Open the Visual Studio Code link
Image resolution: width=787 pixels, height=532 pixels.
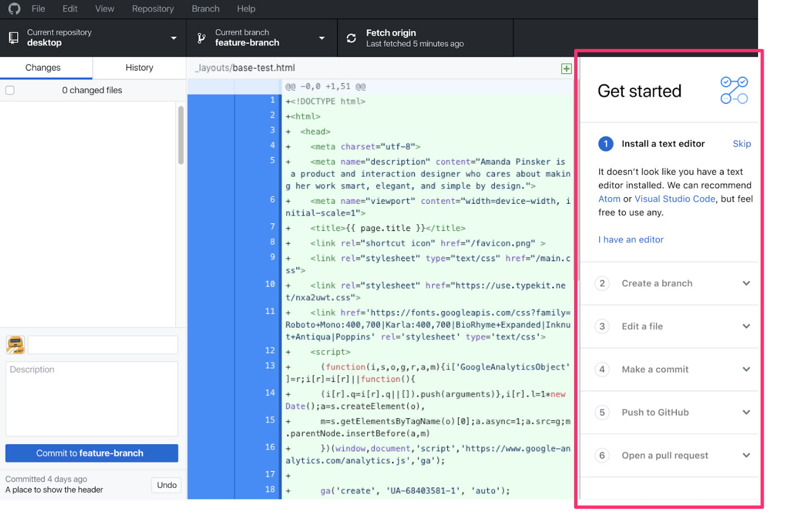click(675, 198)
